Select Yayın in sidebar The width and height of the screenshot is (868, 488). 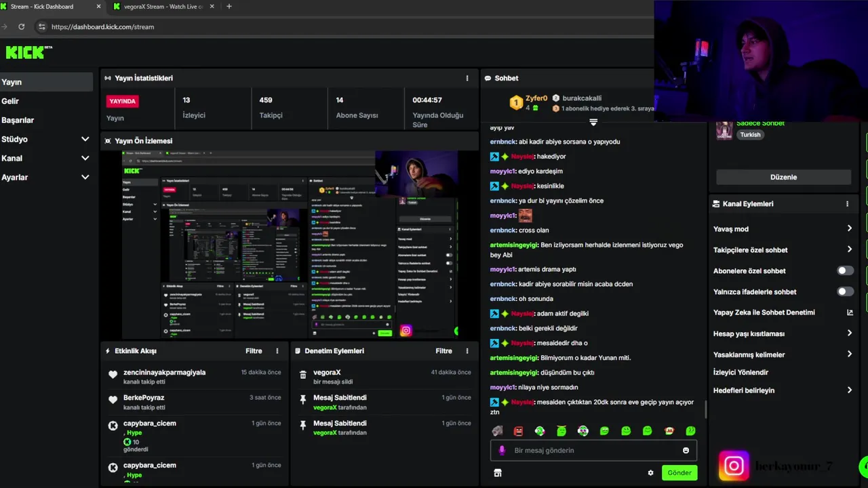pos(46,82)
